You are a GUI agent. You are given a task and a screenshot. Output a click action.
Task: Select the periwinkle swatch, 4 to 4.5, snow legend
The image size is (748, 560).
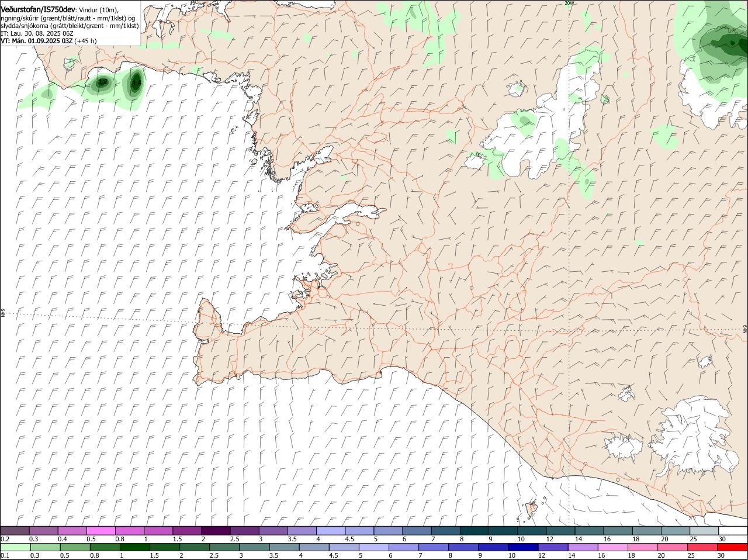(x=331, y=530)
